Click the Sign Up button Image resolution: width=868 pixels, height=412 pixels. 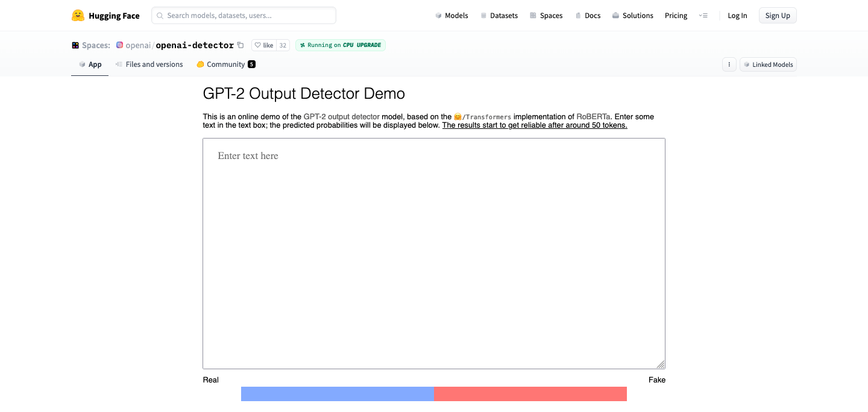(778, 16)
